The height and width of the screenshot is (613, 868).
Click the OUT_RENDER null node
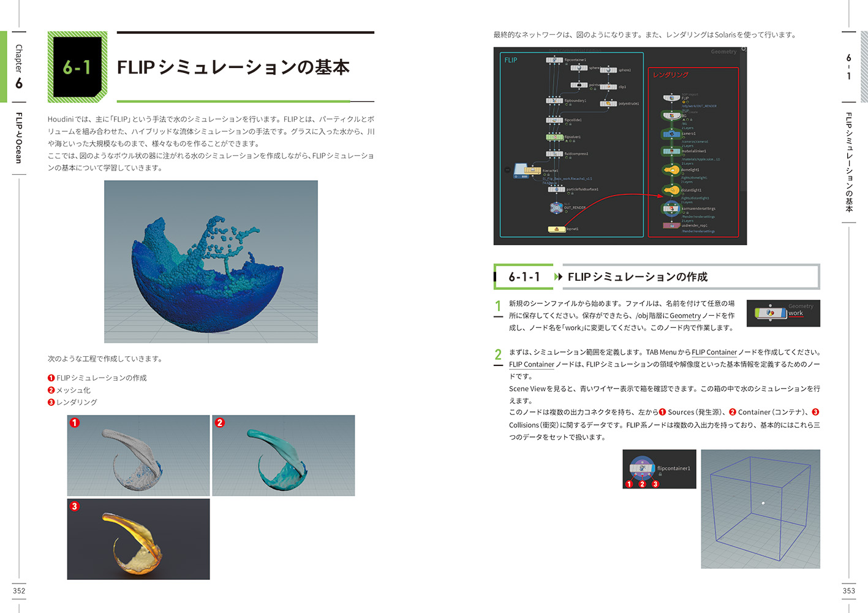tap(556, 208)
